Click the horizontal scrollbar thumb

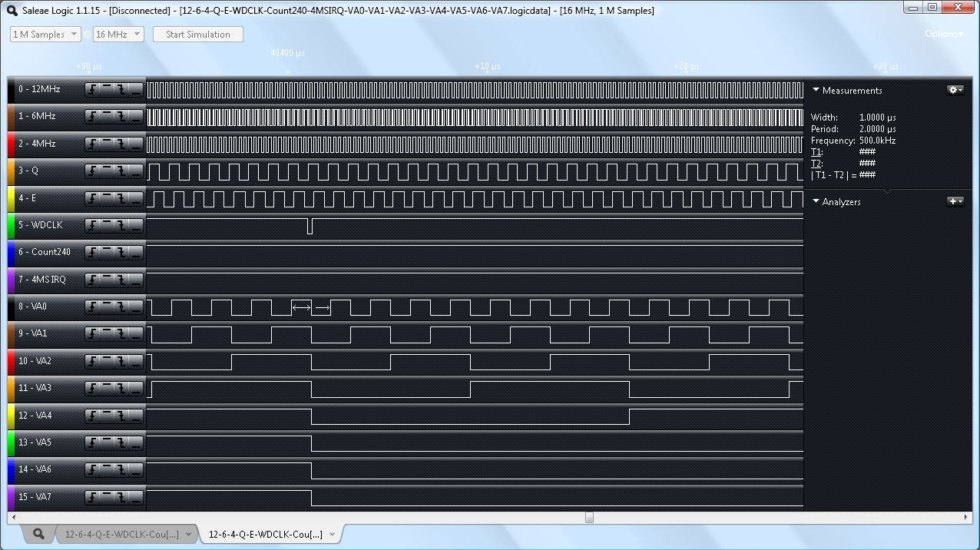click(589, 517)
